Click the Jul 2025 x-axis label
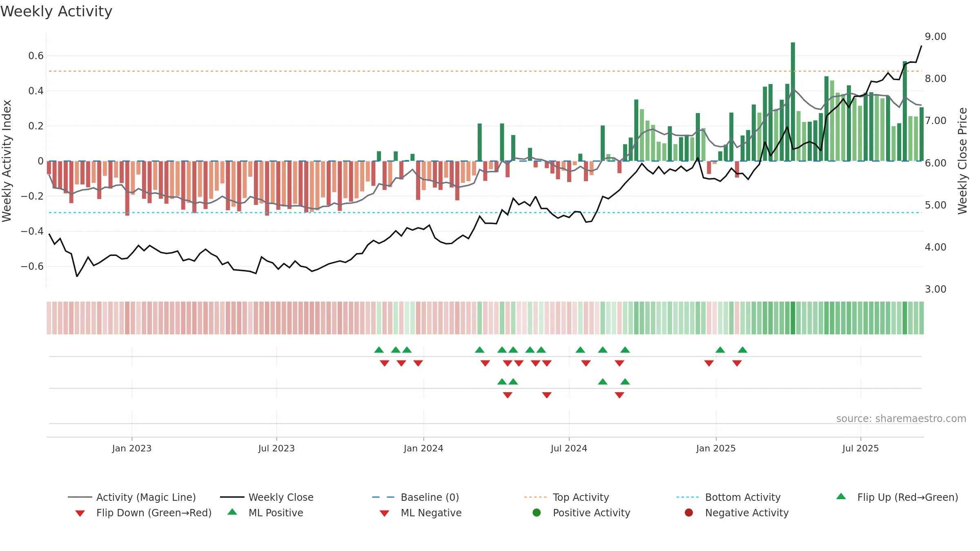The width and height of the screenshot is (980, 551). pos(860,448)
